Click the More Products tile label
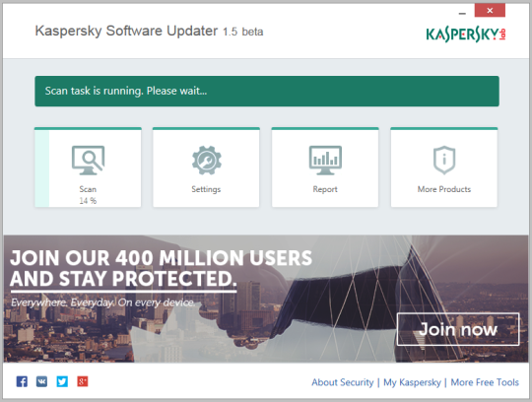The height and width of the screenshot is (402, 532). tap(444, 189)
